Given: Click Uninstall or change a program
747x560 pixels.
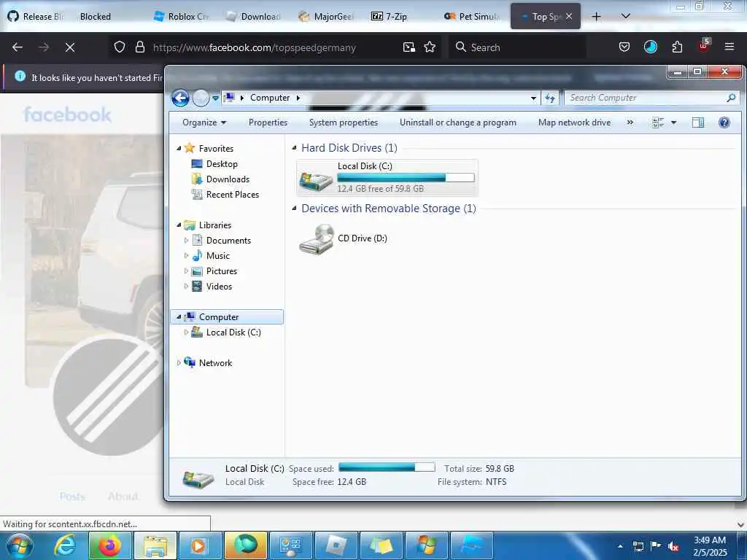Looking at the screenshot, I should click(x=458, y=122).
